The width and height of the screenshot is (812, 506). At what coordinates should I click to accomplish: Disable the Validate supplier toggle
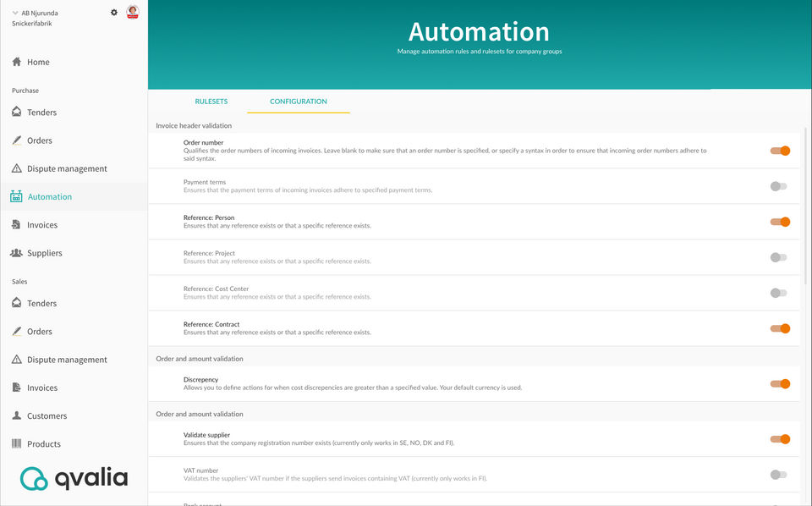pyautogui.click(x=780, y=439)
